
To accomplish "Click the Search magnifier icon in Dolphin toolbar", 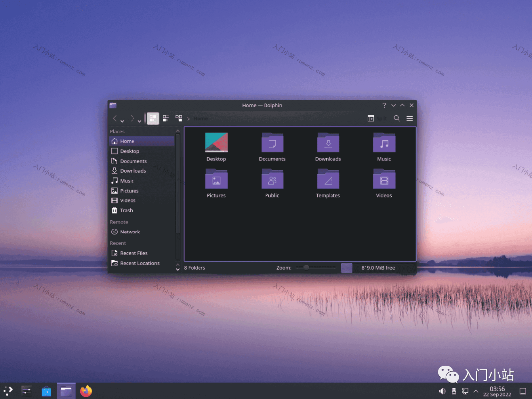I will [x=397, y=118].
